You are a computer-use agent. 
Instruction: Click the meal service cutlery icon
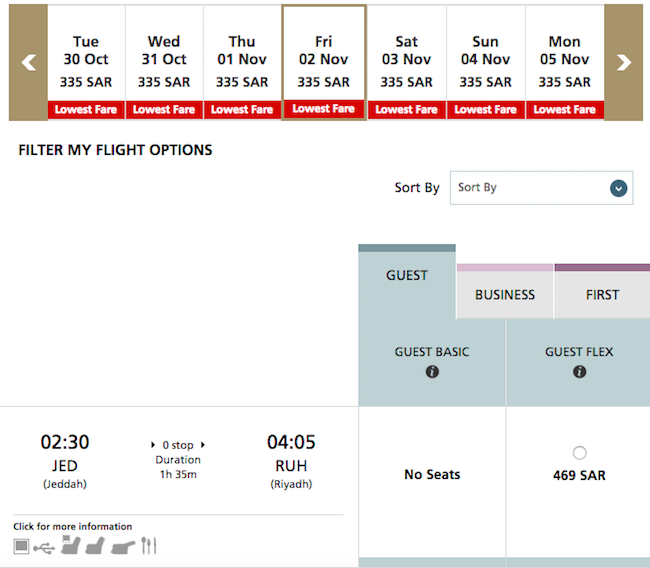pos(148,545)
